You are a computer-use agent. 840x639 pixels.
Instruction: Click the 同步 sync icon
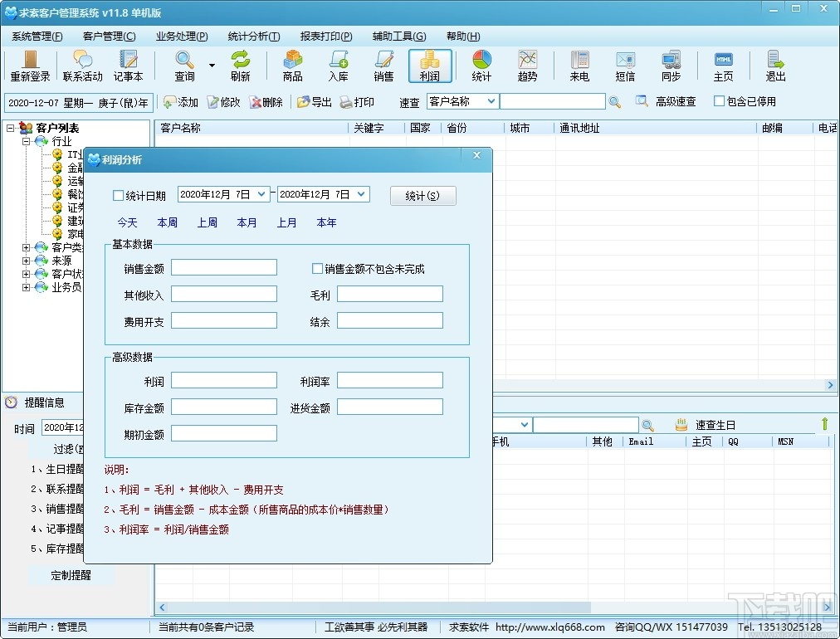click(671, 66)
